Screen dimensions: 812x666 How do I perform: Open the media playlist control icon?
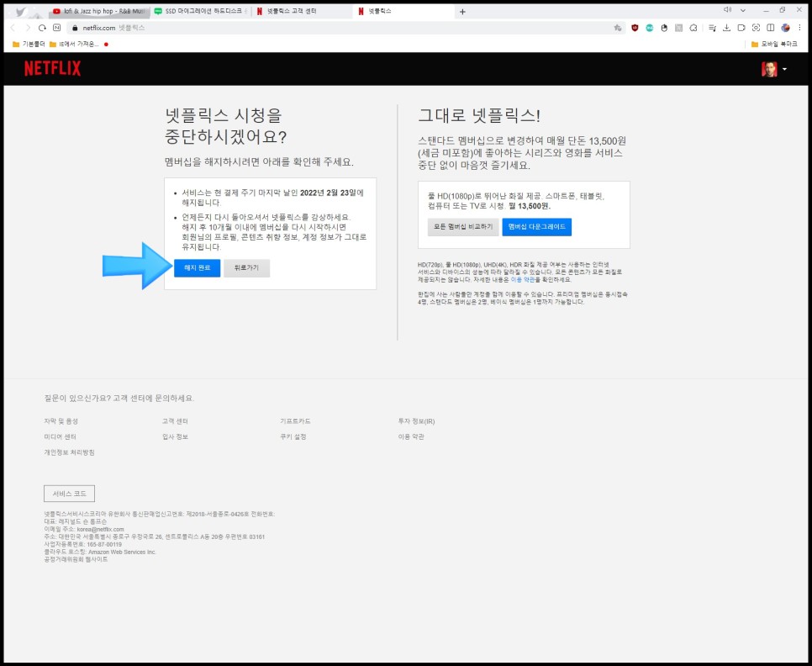(713, 28)
